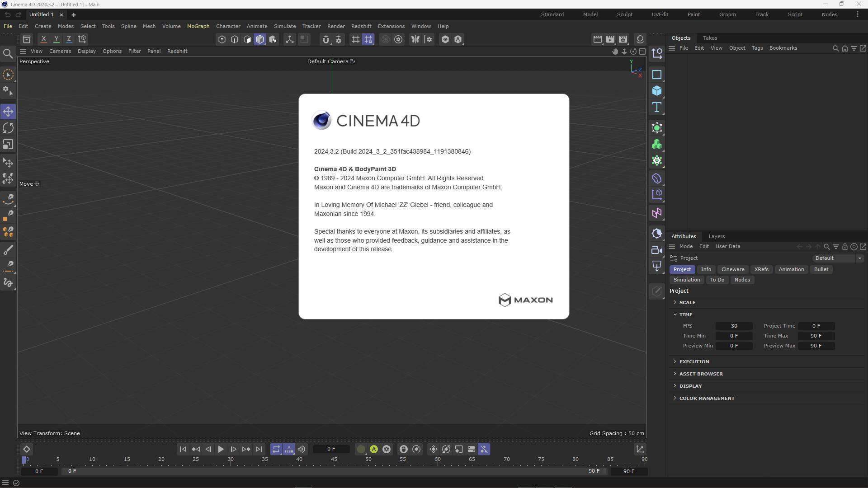Open the To Do tab button
The image size is (868, 488).
pos(717,280)
